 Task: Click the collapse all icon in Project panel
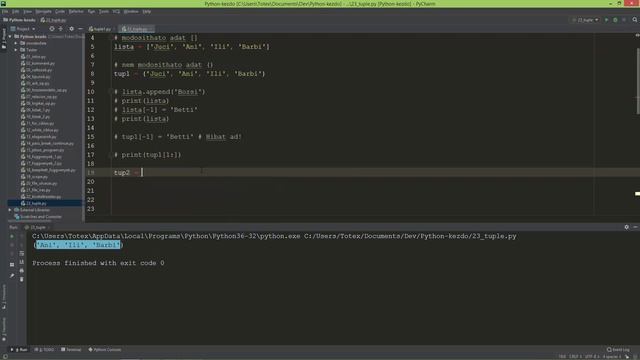pos(61,29)
